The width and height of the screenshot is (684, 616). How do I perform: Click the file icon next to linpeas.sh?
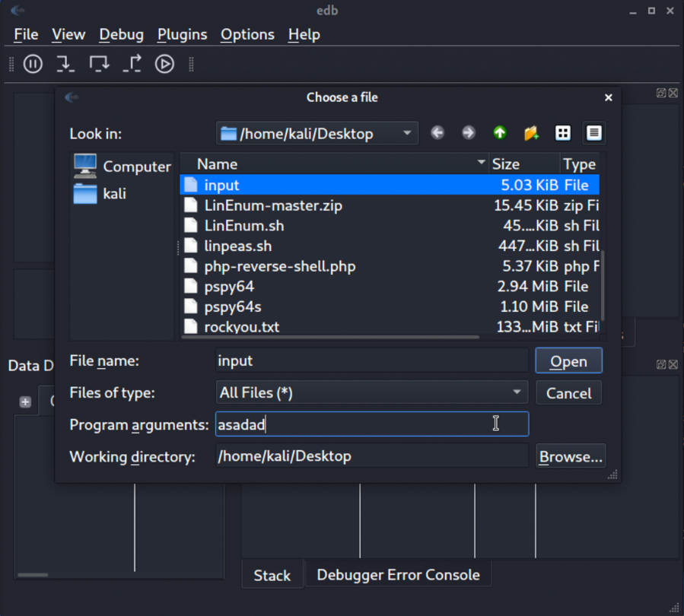pos(191,246)
